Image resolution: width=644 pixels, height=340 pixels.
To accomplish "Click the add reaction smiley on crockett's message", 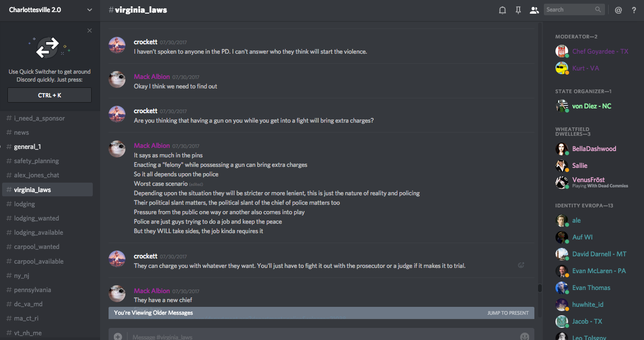I will pyautogui.click(x=521, y=265).
